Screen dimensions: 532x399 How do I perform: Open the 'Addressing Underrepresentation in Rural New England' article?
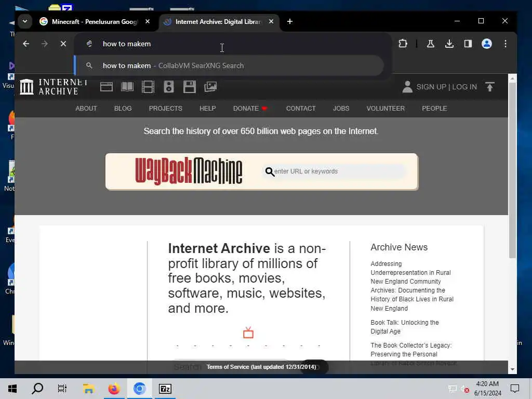tap(412, 286)
